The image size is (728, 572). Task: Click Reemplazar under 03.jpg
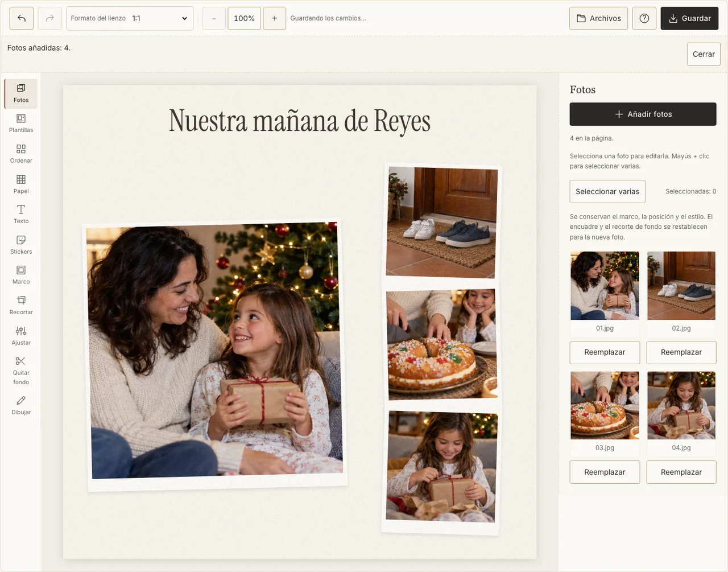[x=605, y=472]
